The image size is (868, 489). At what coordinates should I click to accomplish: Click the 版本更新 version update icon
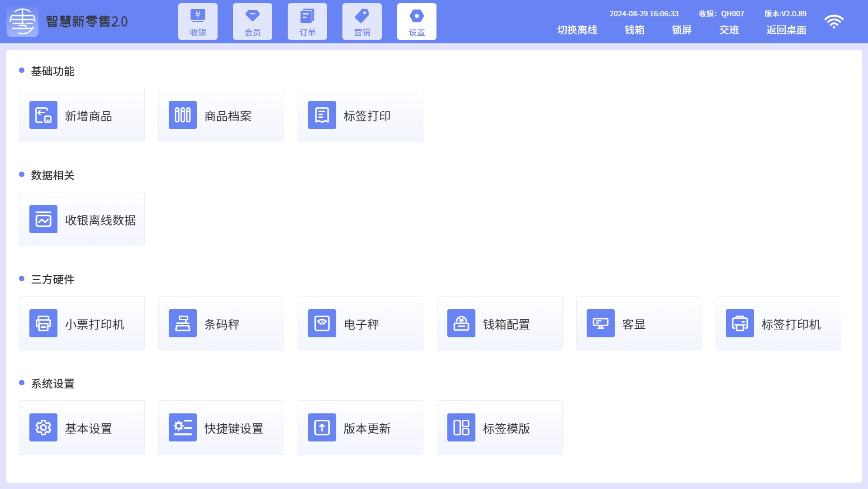[322, 427]
